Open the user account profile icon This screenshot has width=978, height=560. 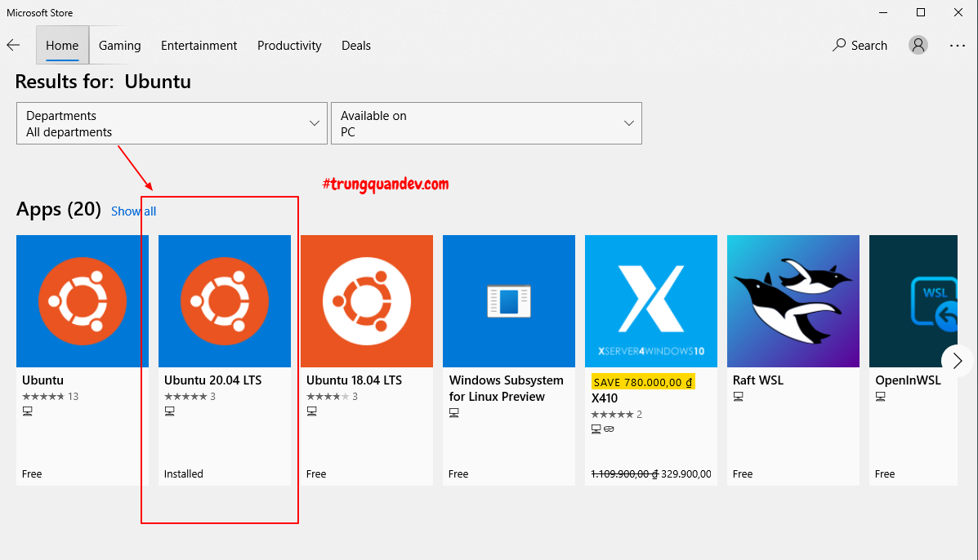point(918,45)
